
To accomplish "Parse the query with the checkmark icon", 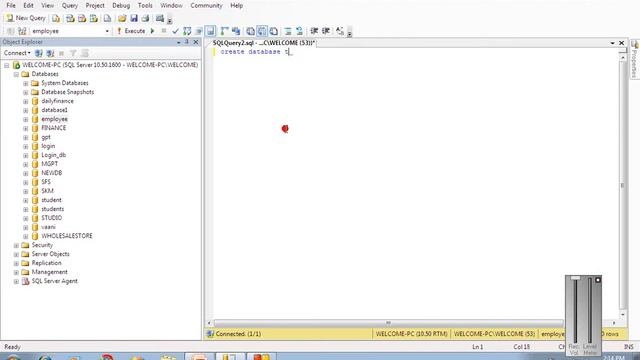I will click(x=176, y=31).
